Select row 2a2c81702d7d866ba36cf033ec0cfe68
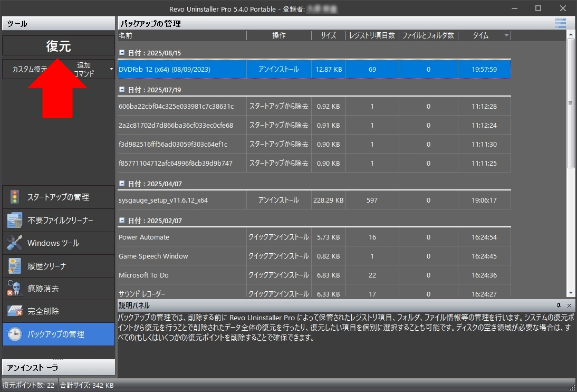 [314, 125]
